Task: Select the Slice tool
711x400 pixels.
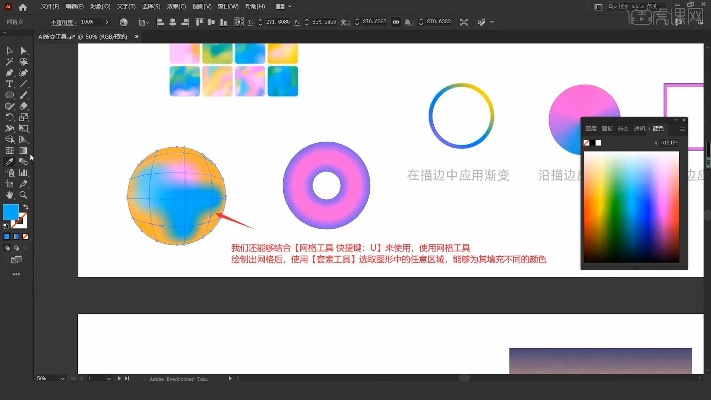Action: (24, 184)
